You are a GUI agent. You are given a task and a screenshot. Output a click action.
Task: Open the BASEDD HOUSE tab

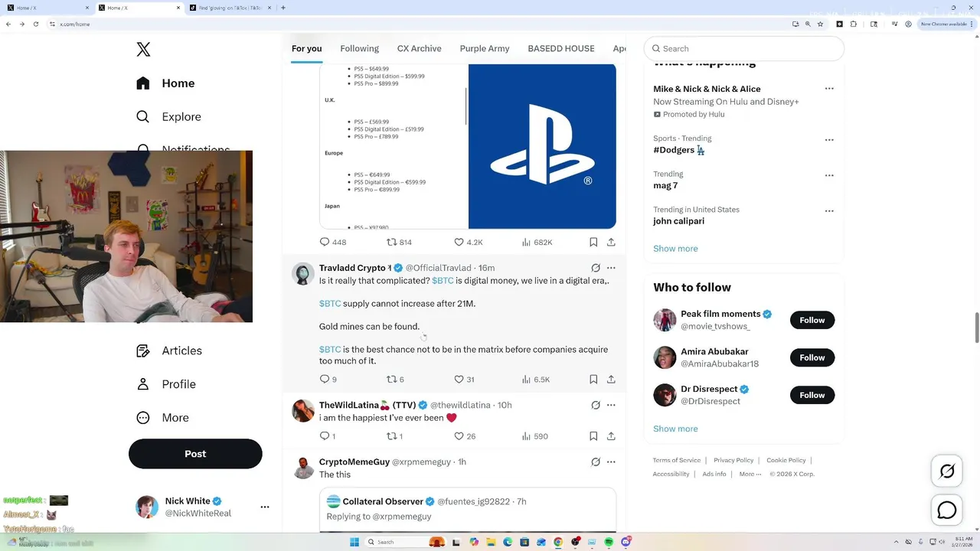(x=561, y=48)
